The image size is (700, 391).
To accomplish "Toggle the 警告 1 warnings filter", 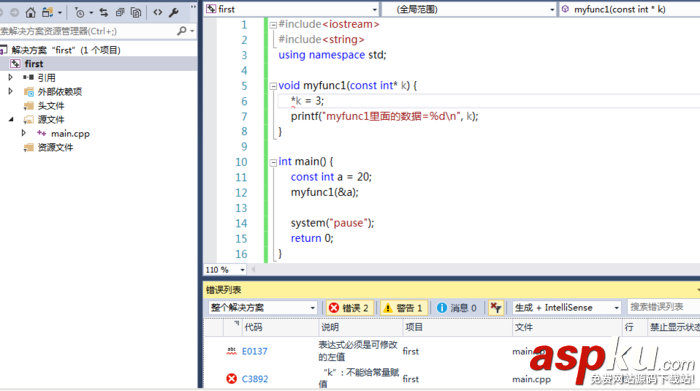I will click(404, 308).
